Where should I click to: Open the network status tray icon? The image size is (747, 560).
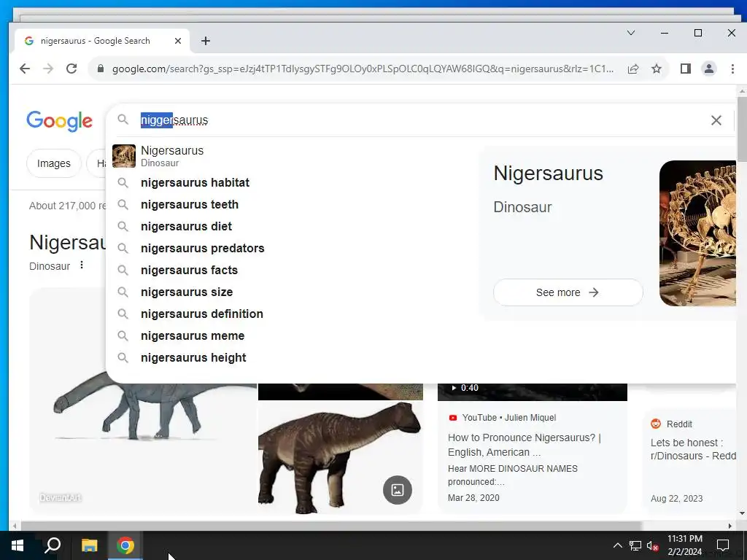(635, 545)
